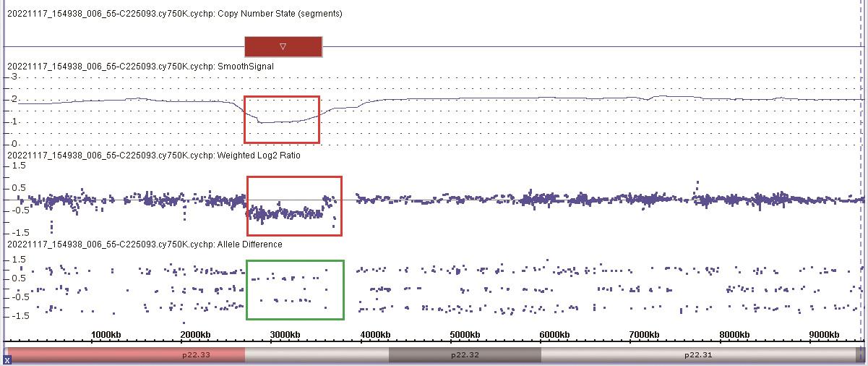
Task: Click the 1000kb ruler label
Action: (x=106, y=335)
